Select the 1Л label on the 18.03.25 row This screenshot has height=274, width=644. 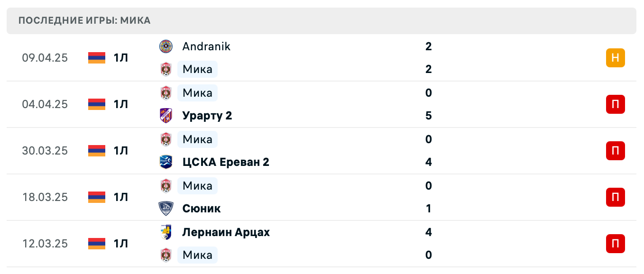121,197
